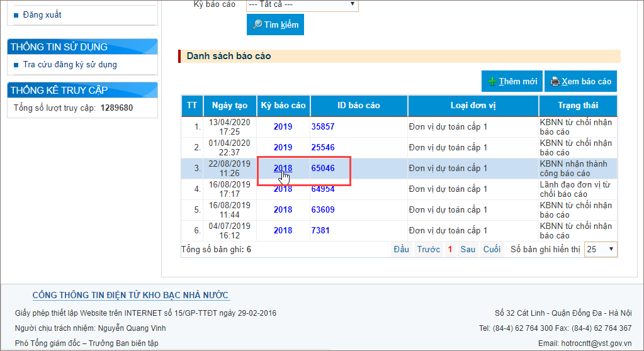This screenshot has height=351, width=644.
Task: Click 'Danh sách báo cáo' section heading
Action: point(229,56)
